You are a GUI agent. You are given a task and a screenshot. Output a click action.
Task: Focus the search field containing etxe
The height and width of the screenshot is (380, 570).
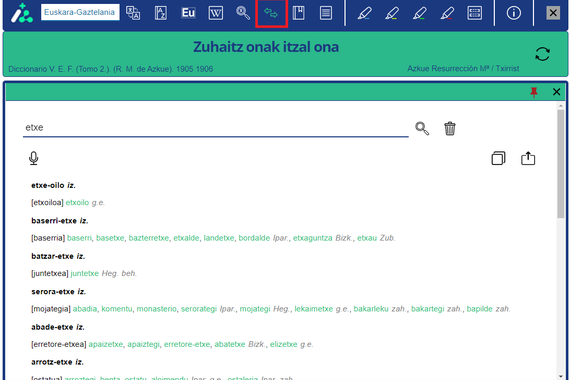(x=216, y=128)
